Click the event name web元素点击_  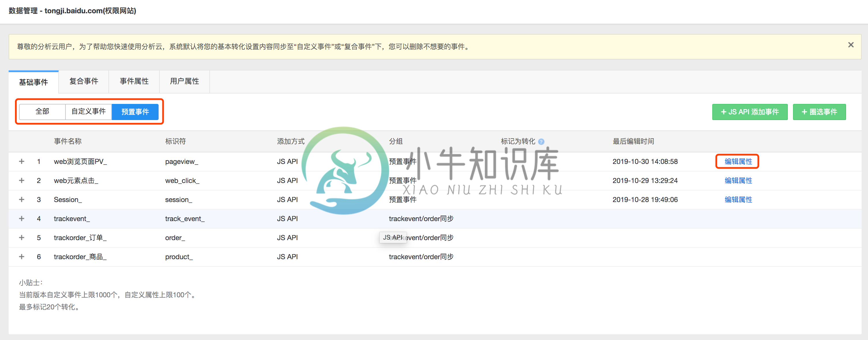pyautogui.click(x=76, y=180)
